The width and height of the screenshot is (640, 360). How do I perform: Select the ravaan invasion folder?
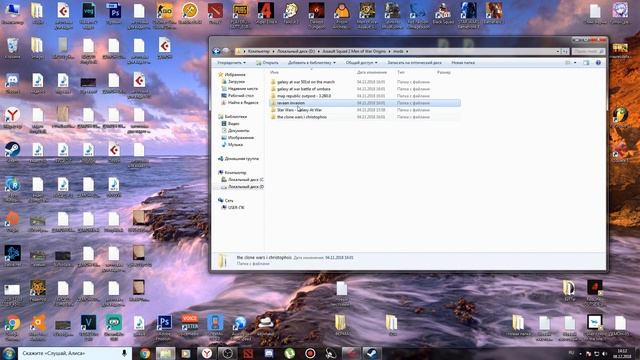point(291,103)
